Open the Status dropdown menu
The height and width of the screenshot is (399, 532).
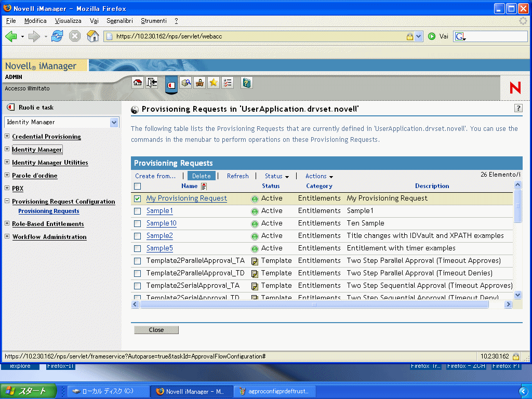[x=276, y=176]
